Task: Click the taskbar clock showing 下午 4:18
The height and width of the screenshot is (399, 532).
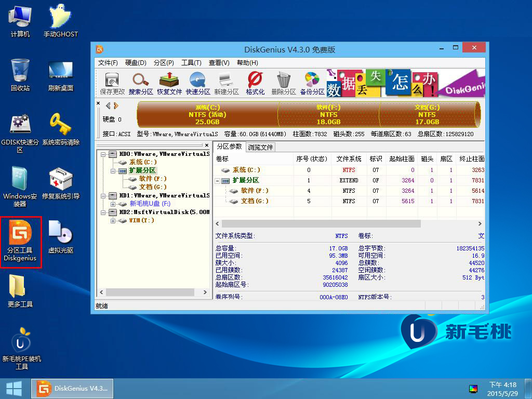Action: (502, 389)
